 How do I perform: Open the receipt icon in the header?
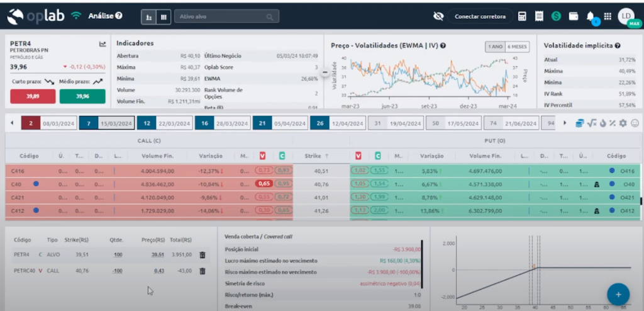pyautogui.click(x=539, y=16)
